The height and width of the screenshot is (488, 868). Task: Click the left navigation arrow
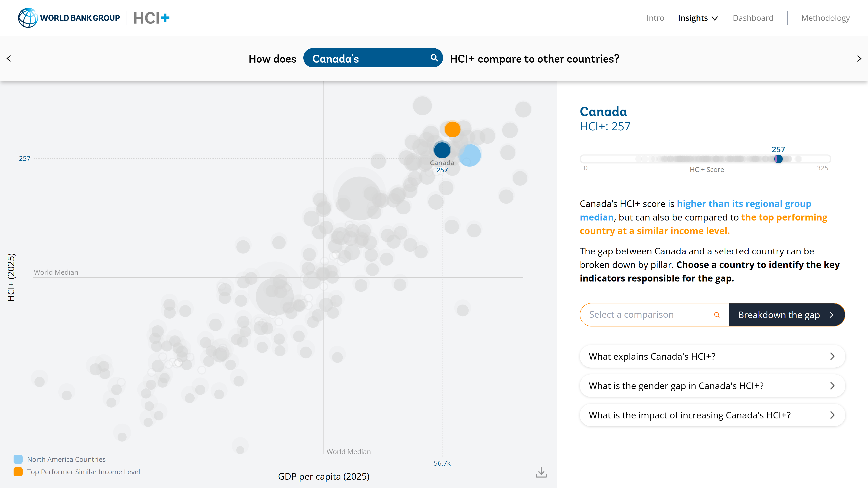click(9, 58)
